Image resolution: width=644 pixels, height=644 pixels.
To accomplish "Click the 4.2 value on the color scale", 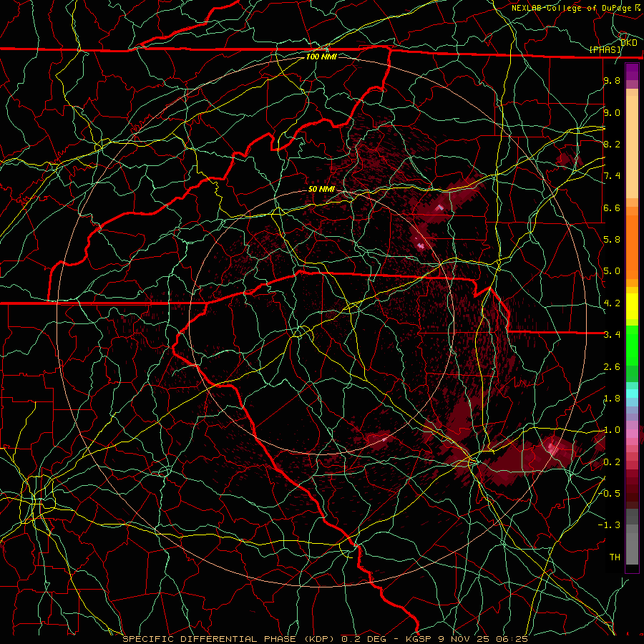I will click(612, 303).
